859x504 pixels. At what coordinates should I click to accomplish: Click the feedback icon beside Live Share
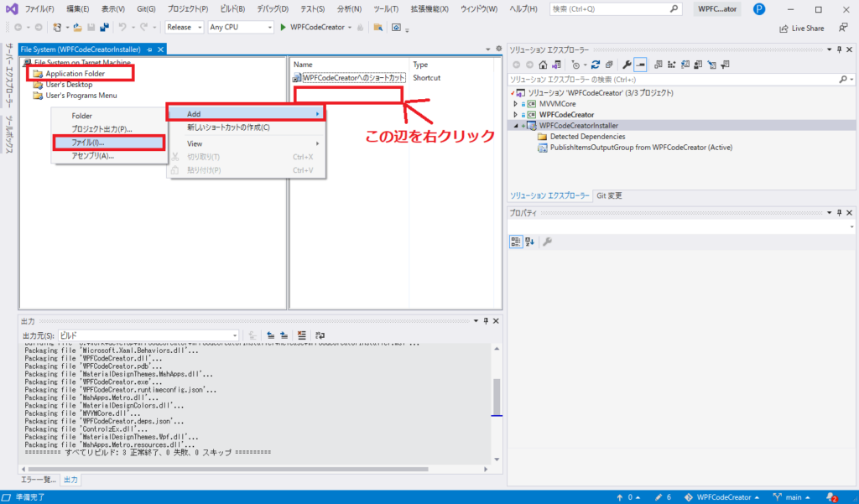click(x=843, y=28)
